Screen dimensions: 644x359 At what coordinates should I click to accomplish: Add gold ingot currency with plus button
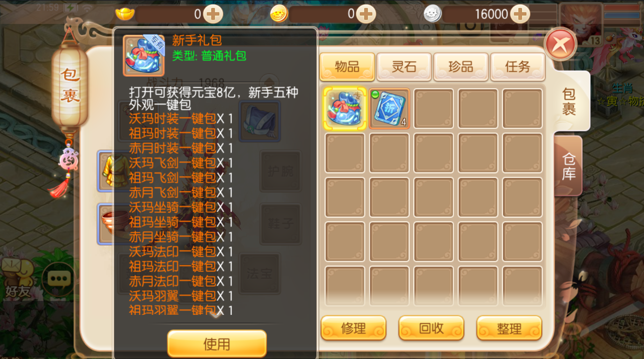tap(214, 14)
